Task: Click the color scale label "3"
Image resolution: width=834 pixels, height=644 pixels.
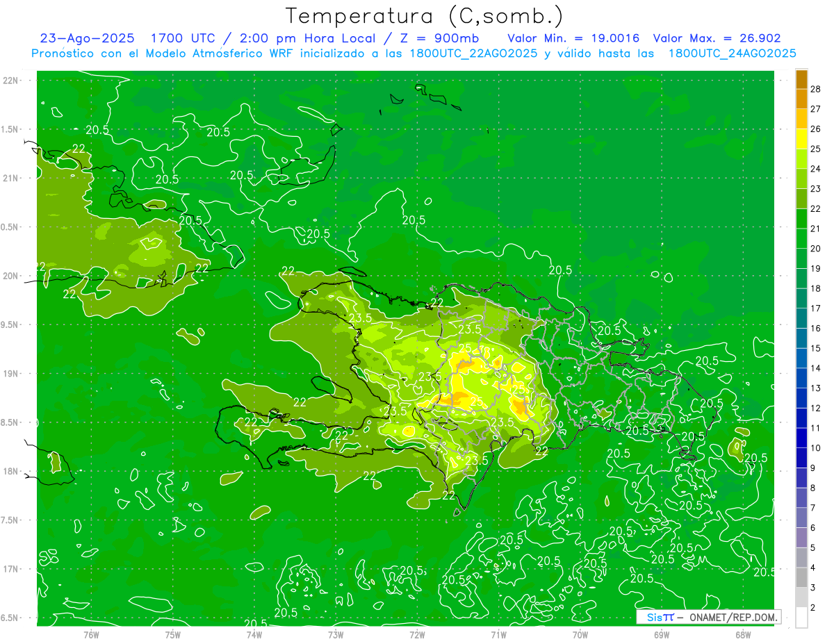Action: click(x=814, y=588)
